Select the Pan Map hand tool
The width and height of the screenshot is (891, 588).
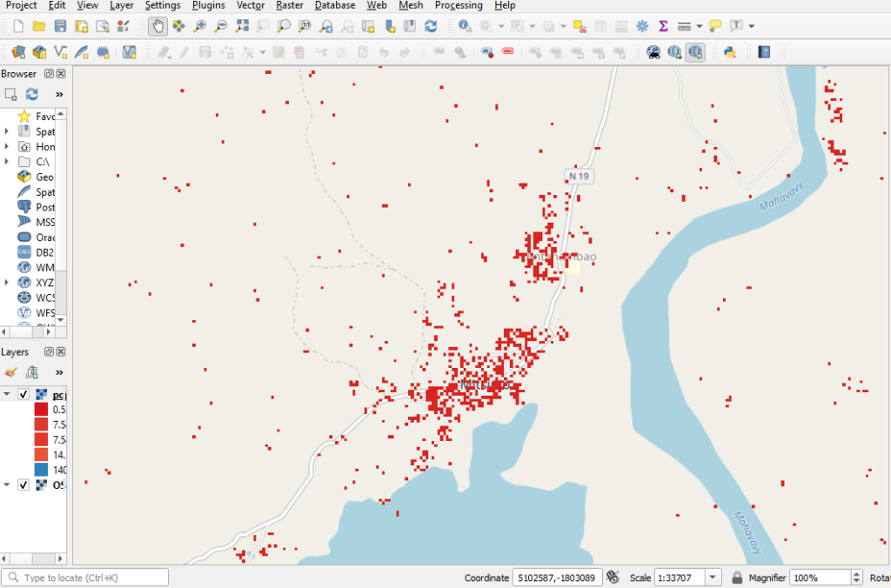click(x=157, y=26)
